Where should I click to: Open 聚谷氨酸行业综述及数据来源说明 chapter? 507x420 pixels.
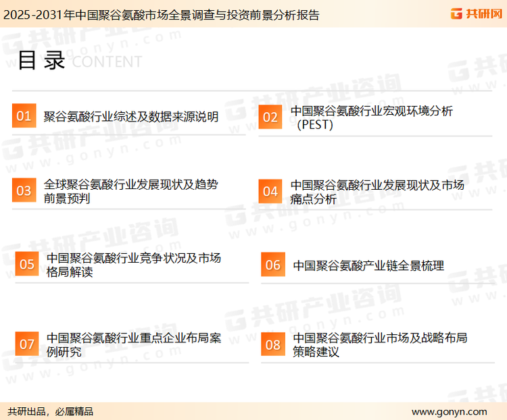[131, 117]
